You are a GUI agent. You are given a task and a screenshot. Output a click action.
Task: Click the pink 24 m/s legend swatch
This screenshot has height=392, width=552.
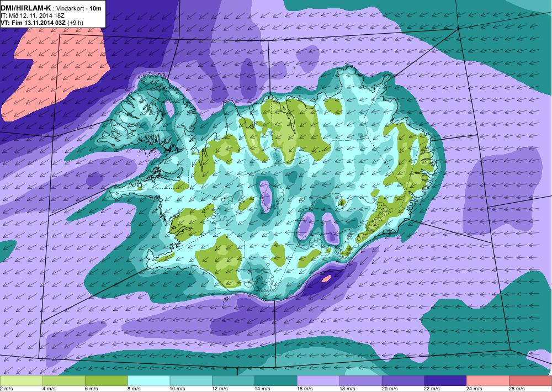(489, 381)
